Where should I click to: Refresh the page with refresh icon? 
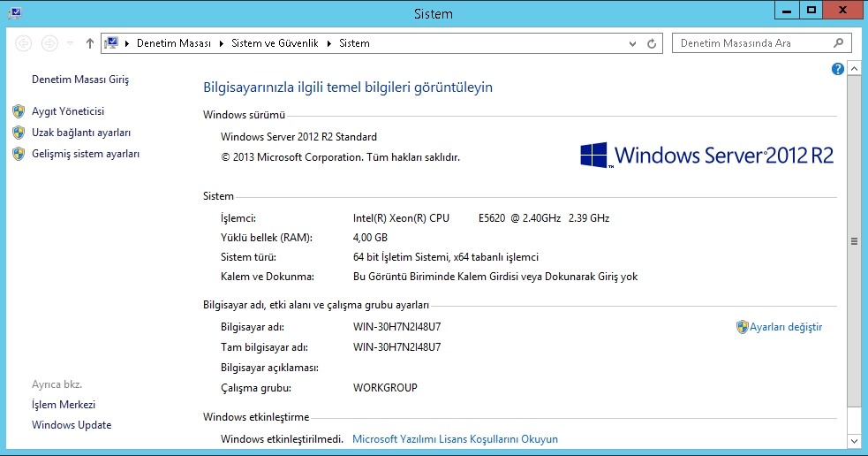pyautogui.click(x=652, y=43)
